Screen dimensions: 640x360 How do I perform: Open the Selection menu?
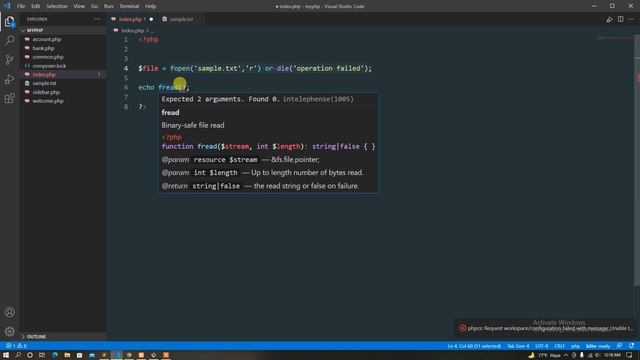(x=57, y=6)
